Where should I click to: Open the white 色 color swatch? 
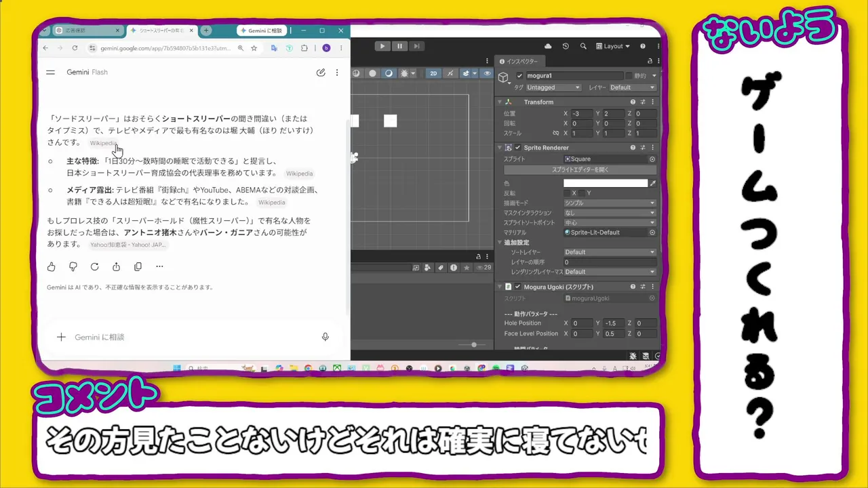pyautogui.click(x=606, y=183)
